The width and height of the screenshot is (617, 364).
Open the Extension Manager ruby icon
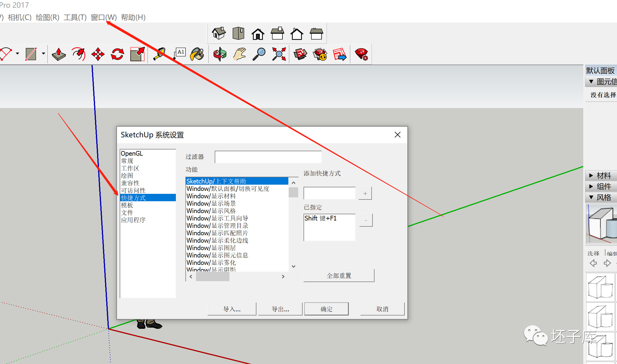tap(361, 54)
